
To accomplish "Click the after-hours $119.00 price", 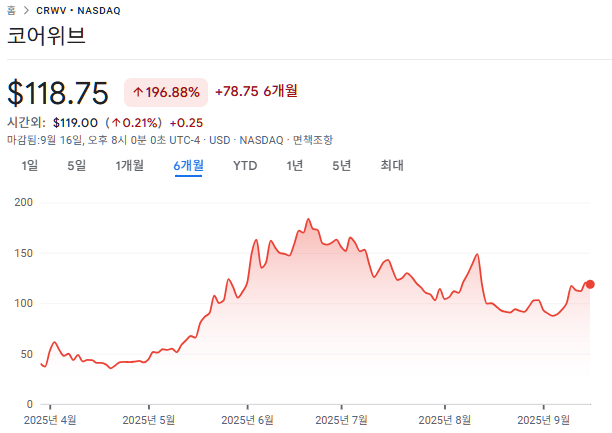I will point(75,123).
